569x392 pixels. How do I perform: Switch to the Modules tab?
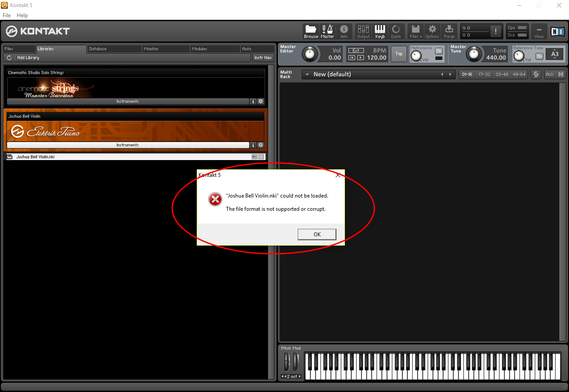point(215,49)
